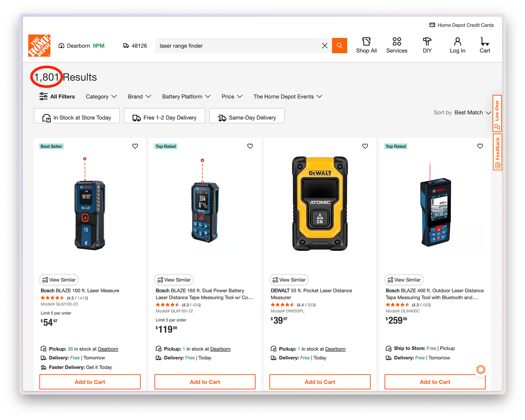View Similar for Bosch BLAZE 100 ft.
This screenshot has width=525, height=420.
tap(59, 280)
